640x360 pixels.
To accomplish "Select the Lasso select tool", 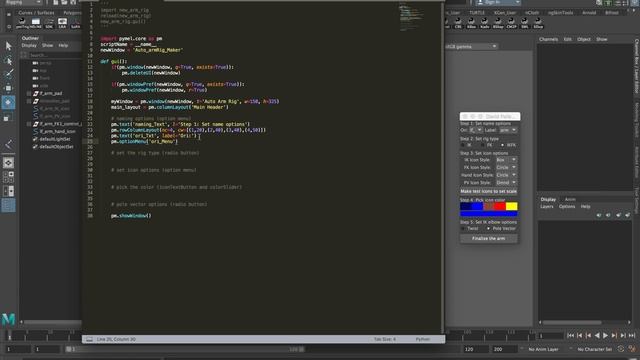I will (8, 60).
